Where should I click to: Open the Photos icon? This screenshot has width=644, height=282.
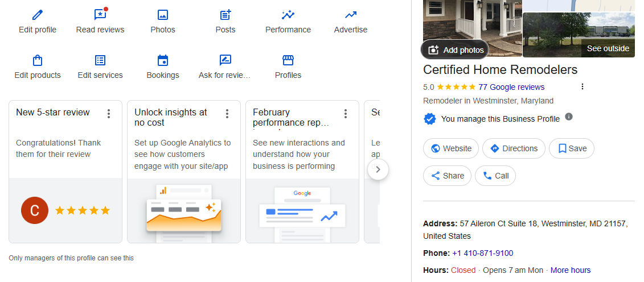(x=163, y=15)
